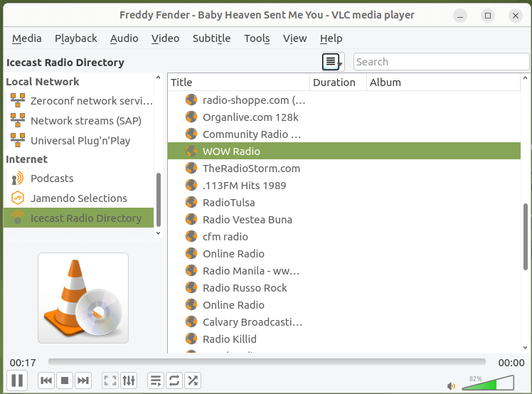Viewport: 532px width, 394px height.
Task: Click the Zeroconf network icon
Action: 18,100
